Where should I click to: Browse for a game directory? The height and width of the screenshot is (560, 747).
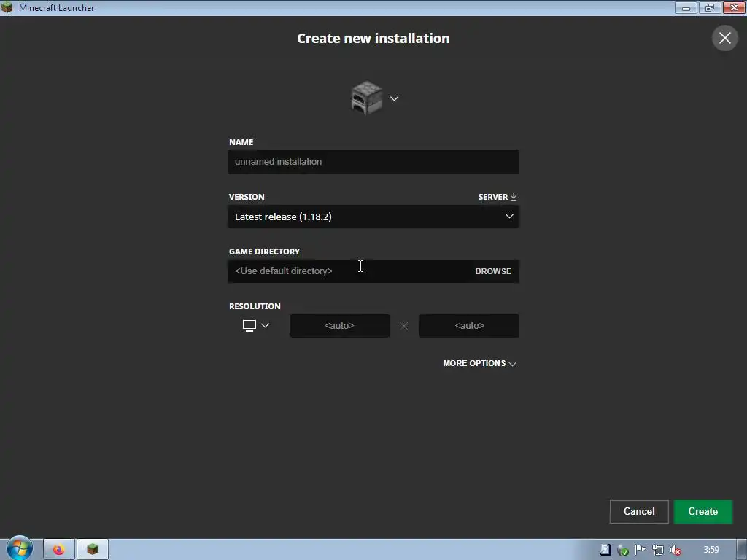tap(493, 271)
